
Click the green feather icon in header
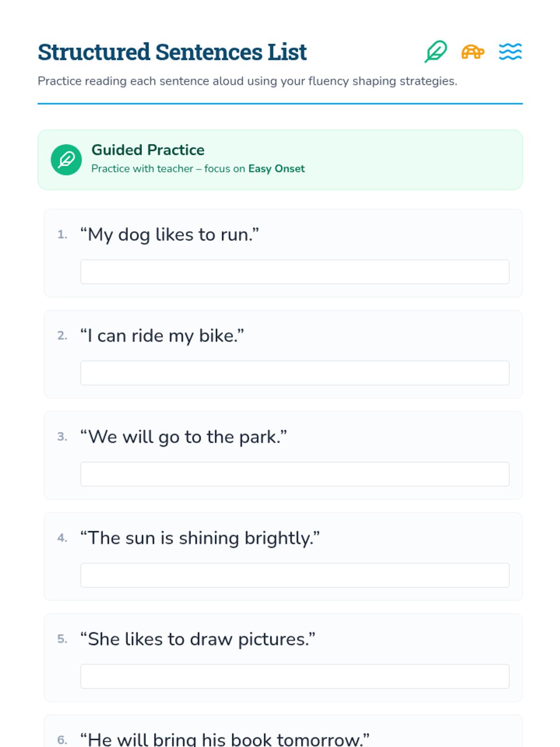click(x=435, y=51)
